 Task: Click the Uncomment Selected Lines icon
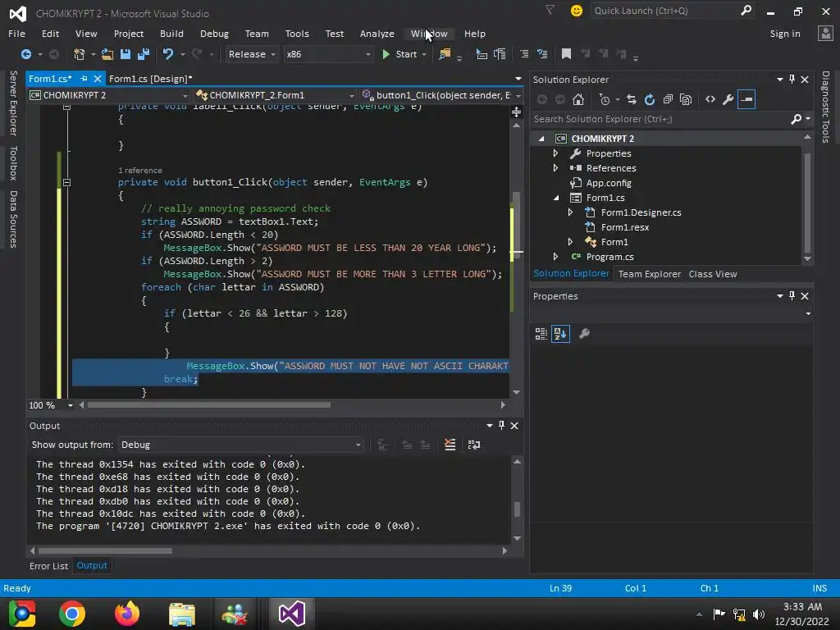(x=542, y=54)
